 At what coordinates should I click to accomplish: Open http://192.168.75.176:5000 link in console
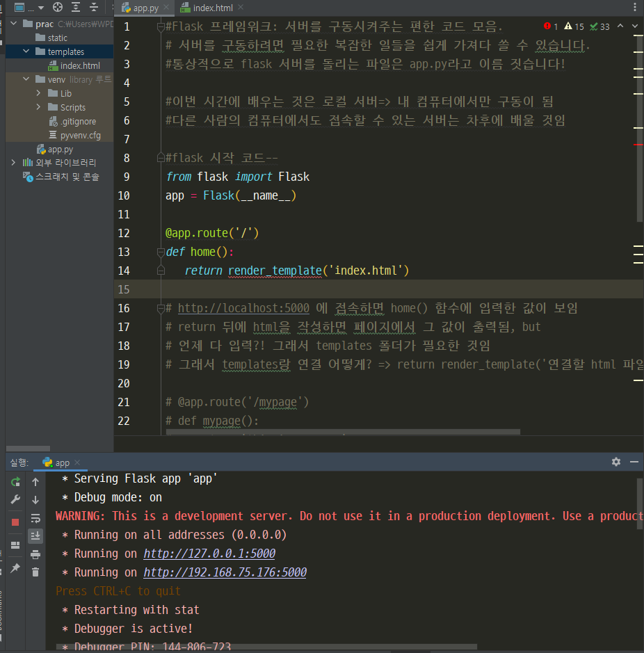click(x=225, y=572)
